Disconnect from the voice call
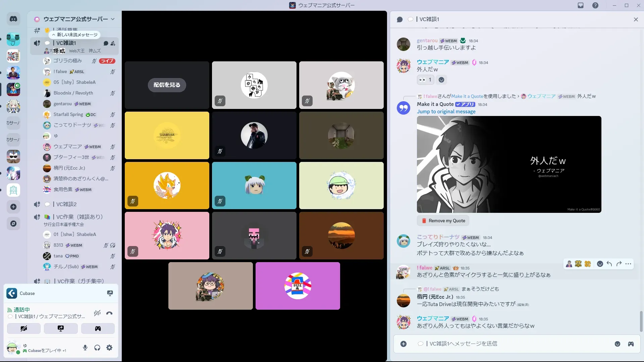This screenshot has height=362, width=644. 109,313
